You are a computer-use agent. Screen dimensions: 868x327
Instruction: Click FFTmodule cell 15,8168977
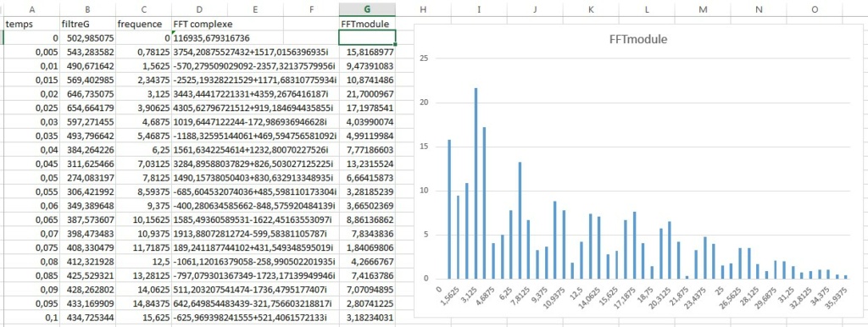368,52
